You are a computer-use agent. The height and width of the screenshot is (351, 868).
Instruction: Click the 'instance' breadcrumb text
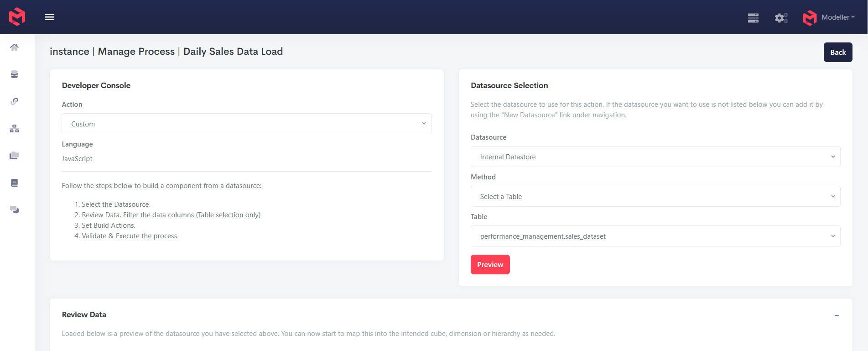pos(69,52)
